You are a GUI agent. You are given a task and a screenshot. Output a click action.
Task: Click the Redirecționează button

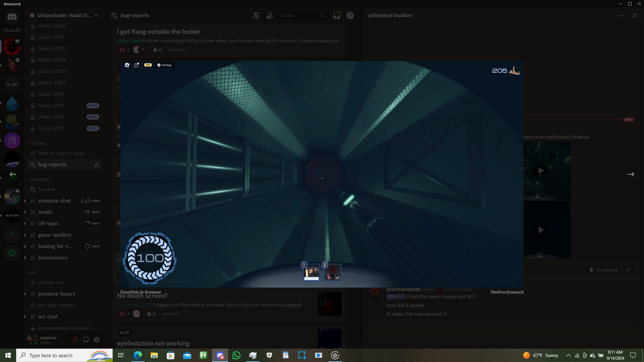coord(507,292)
